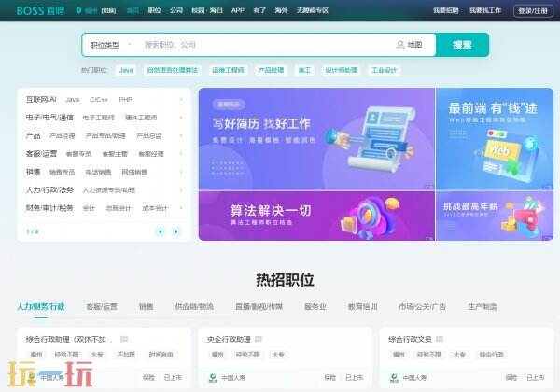Viewport: 560px width, 392px height.
Task: Expand the 产品 category arrow
Action: tap(181, 135)
